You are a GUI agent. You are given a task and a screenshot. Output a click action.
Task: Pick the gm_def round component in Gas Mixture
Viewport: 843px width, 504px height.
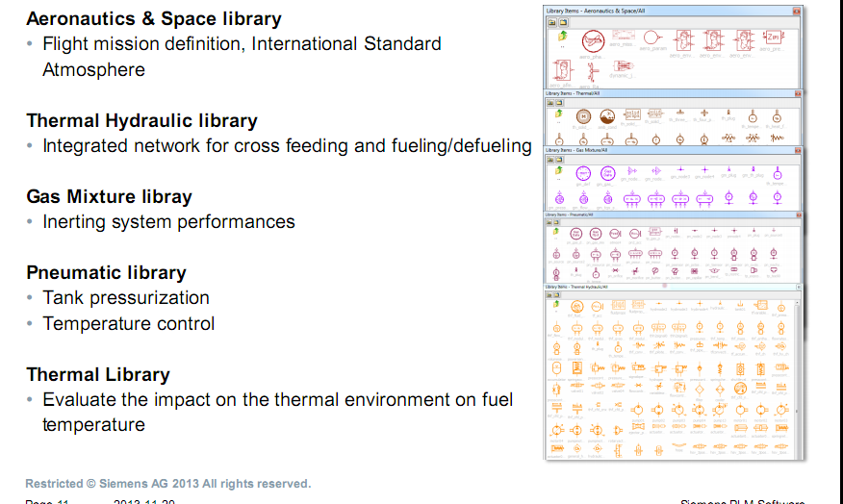click(x=583, y=173)
